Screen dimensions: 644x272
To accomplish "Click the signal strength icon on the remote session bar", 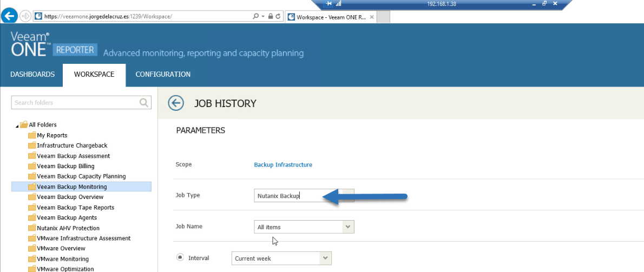I will (338, 4).
